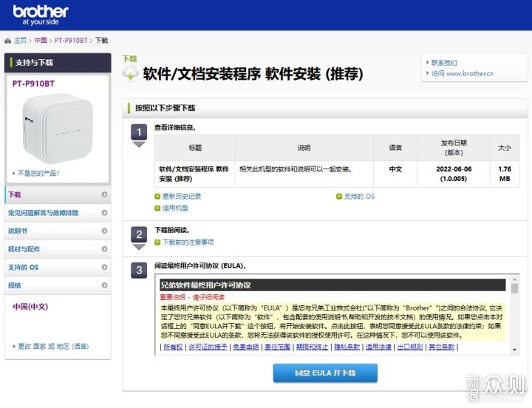
Task: Jump to 隐私条款 section in EULA
Action: coord(347,347)
